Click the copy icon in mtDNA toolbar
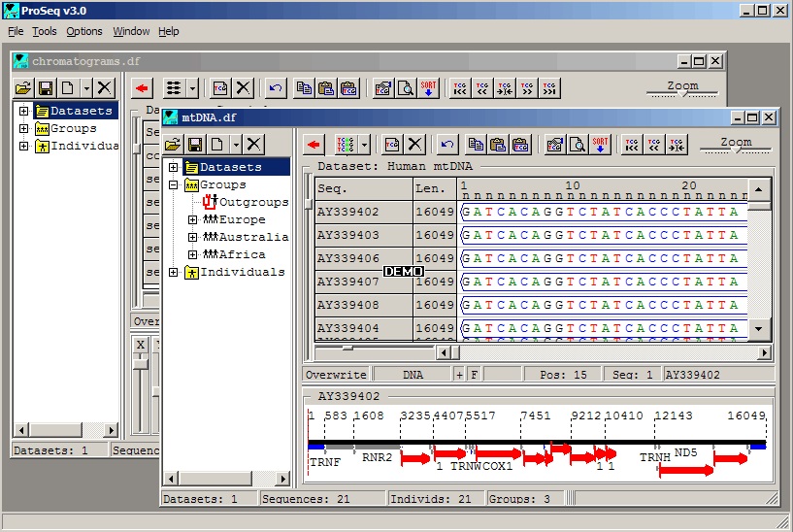 [x=476, y=145]
